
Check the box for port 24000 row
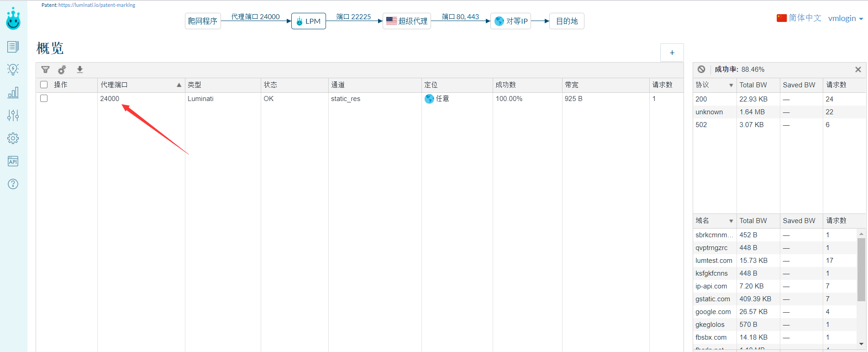(x=44, y=98)
